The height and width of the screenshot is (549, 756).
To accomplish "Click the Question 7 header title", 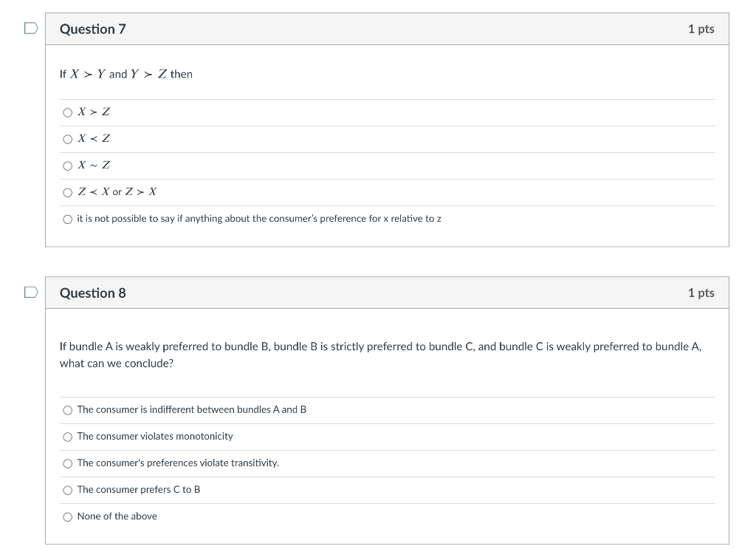I will [x=92, y=29].
